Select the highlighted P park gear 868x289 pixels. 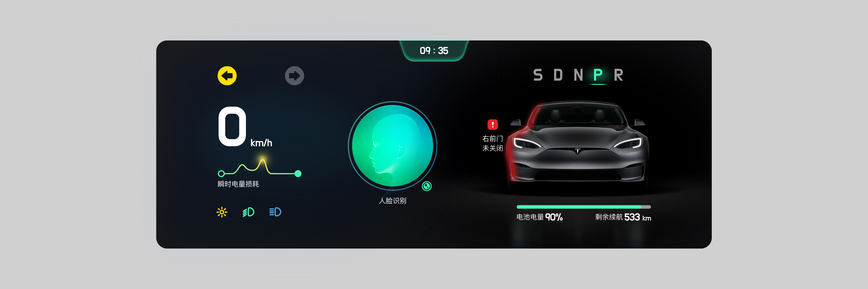(x=598, y=75)
